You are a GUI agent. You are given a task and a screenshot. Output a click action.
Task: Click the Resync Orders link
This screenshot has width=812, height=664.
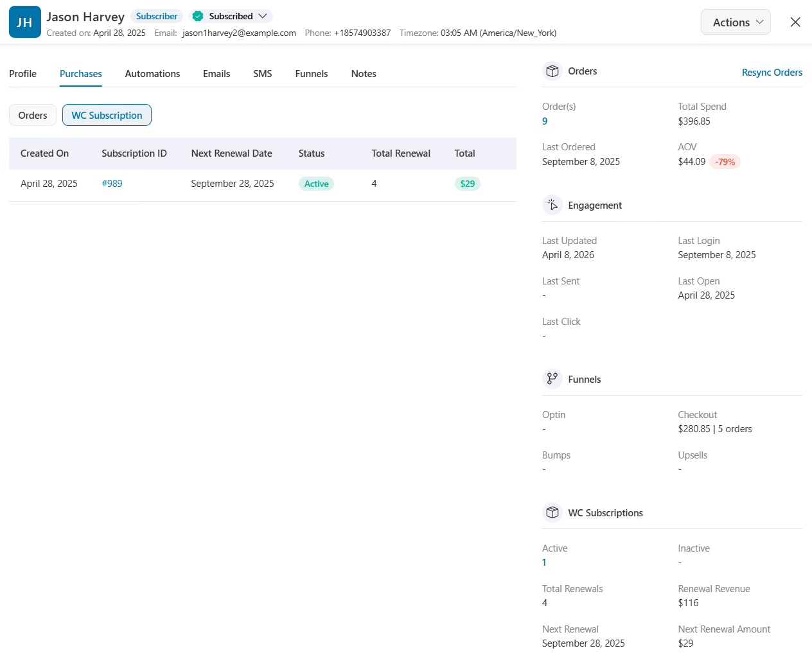772,72
